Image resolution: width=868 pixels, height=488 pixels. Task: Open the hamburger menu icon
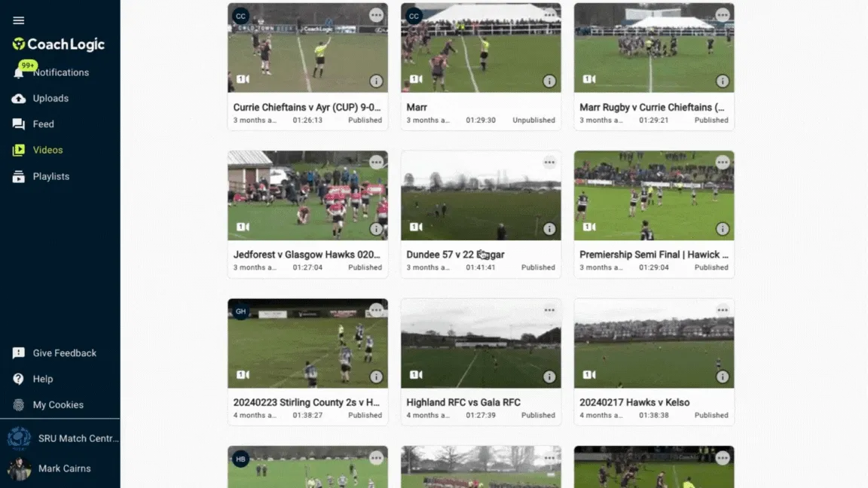[18, 20]
